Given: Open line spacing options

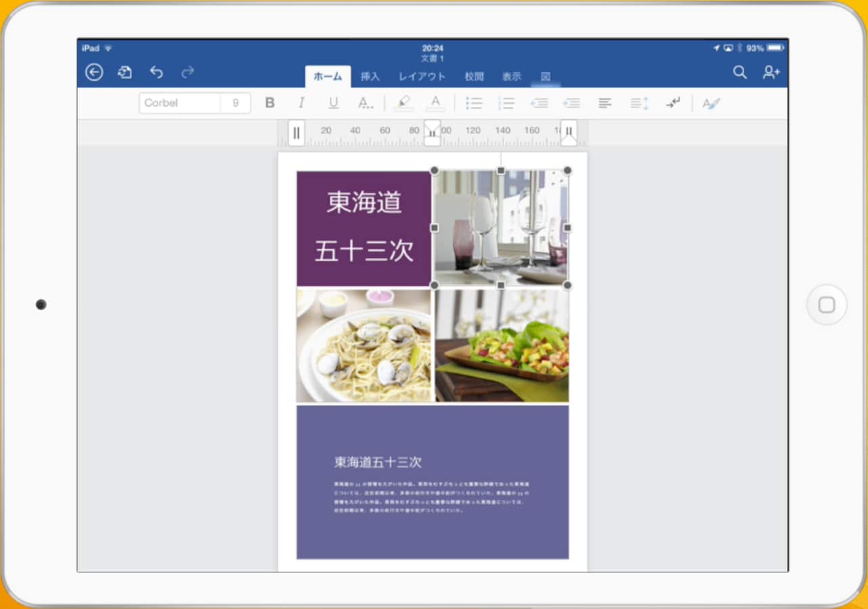Looking at the screenshot, I should tap(638, 102).
